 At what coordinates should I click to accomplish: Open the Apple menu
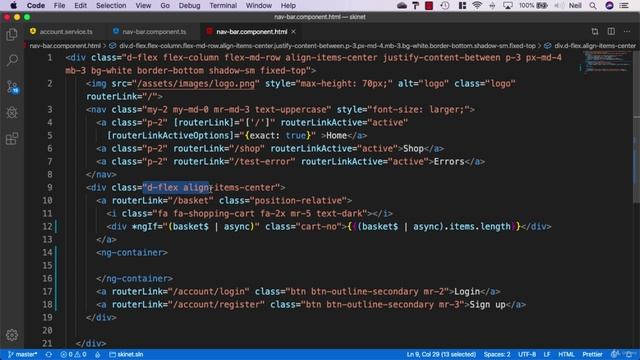pos(13,5)
